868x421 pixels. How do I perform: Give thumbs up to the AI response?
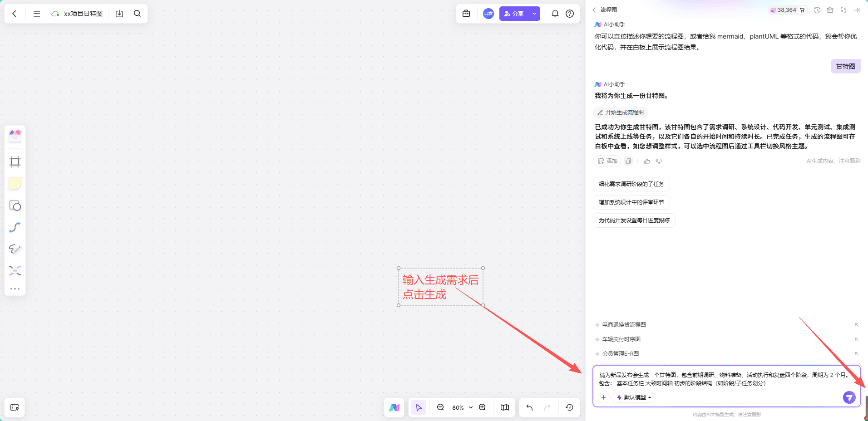646,161
